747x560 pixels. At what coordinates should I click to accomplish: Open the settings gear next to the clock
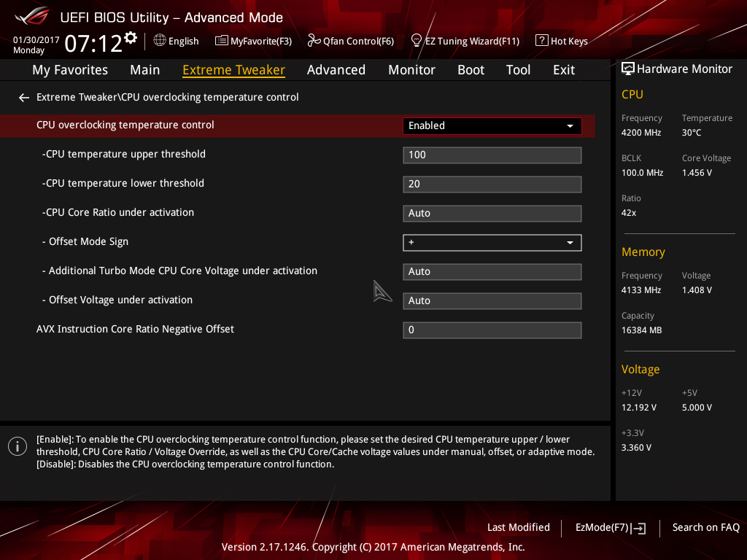[131, 38]
